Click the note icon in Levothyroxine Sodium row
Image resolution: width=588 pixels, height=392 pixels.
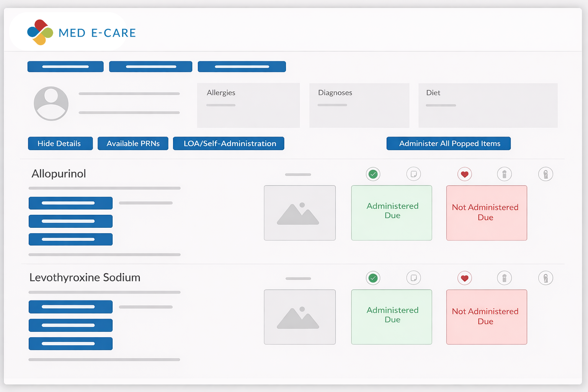click(x=413, y=278)
